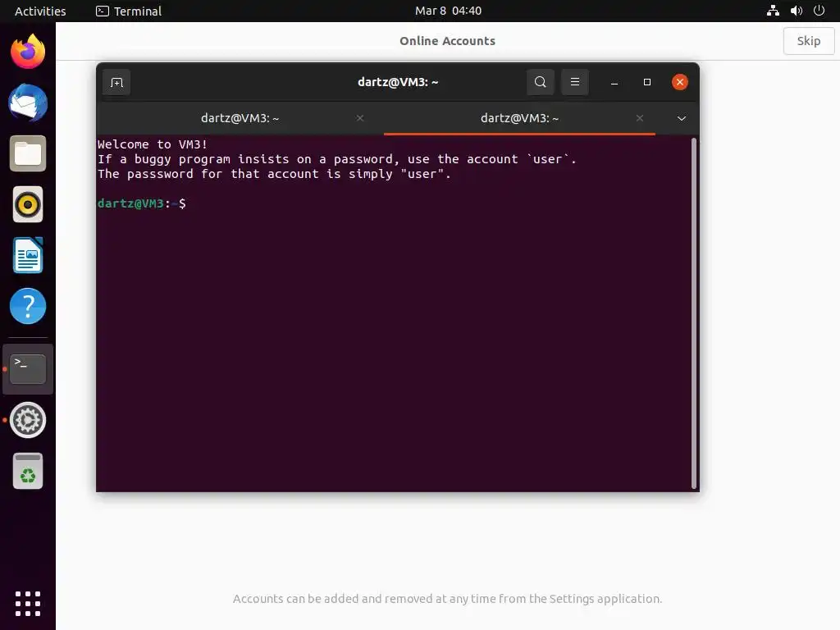Open LibreOffice Writer from the dock
Image resolution: width=840 pixels, height=630 pixels.
pyautogui.click(x=28, y=255)
